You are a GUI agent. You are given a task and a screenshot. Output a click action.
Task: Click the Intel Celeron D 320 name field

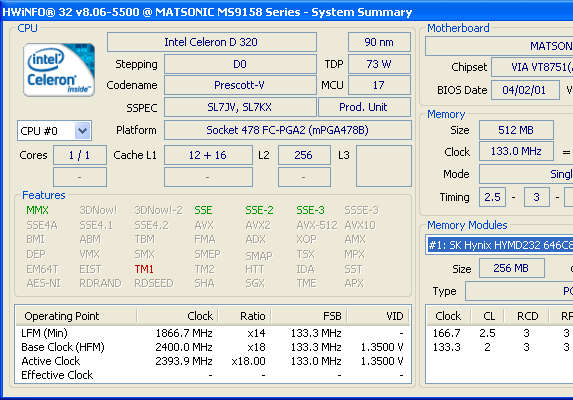point(212,42)
